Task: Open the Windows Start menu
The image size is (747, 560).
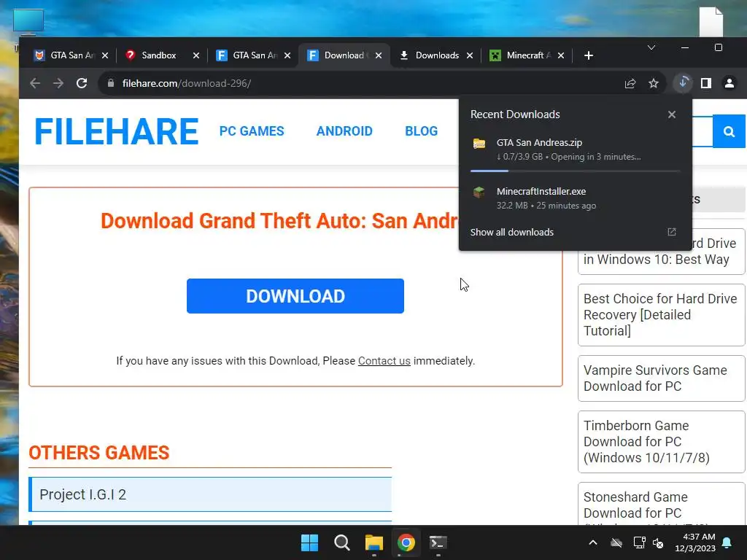Action: [x=309, y=542]
